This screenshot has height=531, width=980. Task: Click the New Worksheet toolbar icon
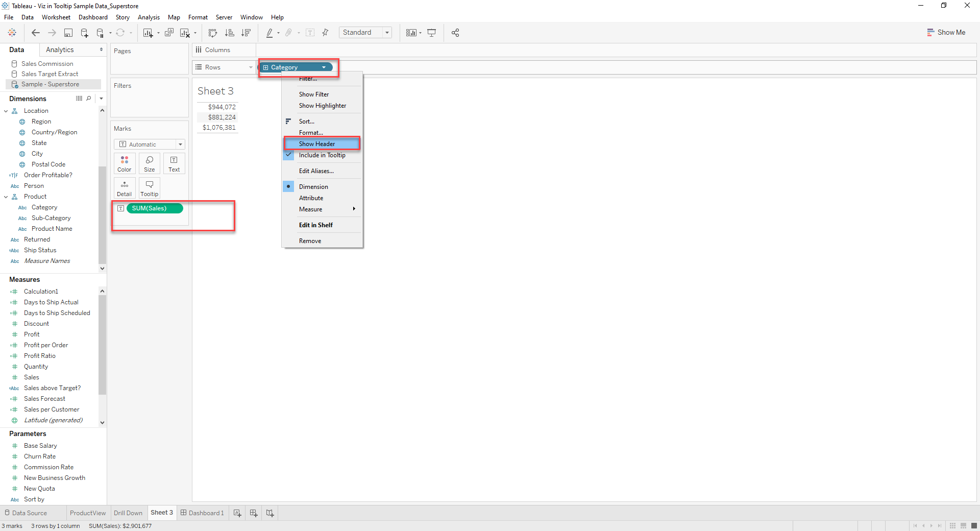tap(148, 33)
